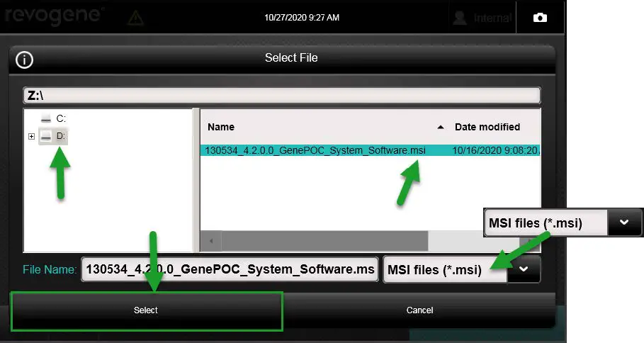
Task: Toggle the sort direction arrow
Action: coord(440,128)
